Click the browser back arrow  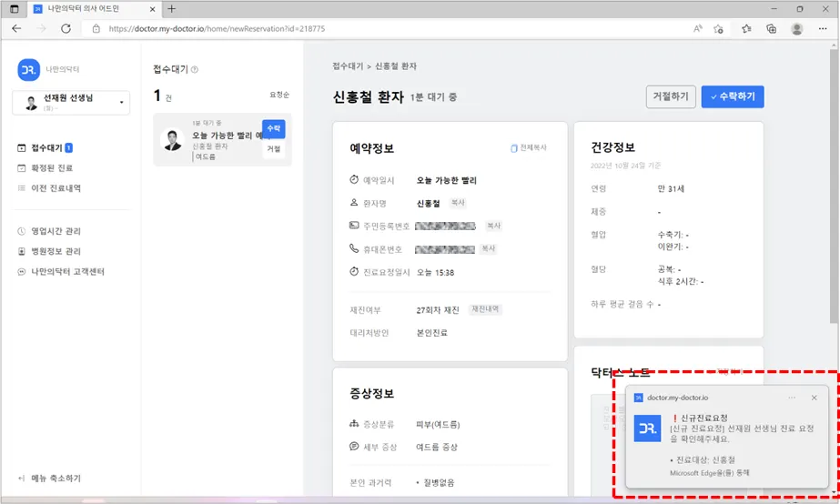click(16, 28)
